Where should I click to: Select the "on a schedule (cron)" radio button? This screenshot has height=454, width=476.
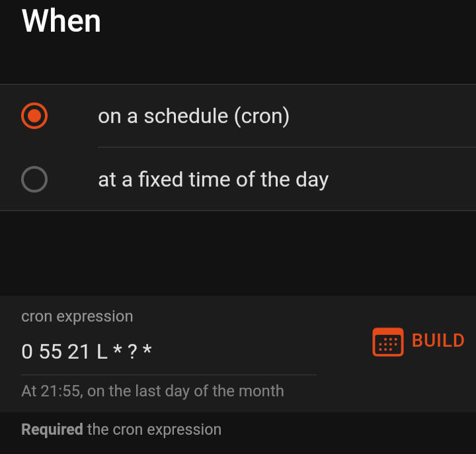coord(34,116)
